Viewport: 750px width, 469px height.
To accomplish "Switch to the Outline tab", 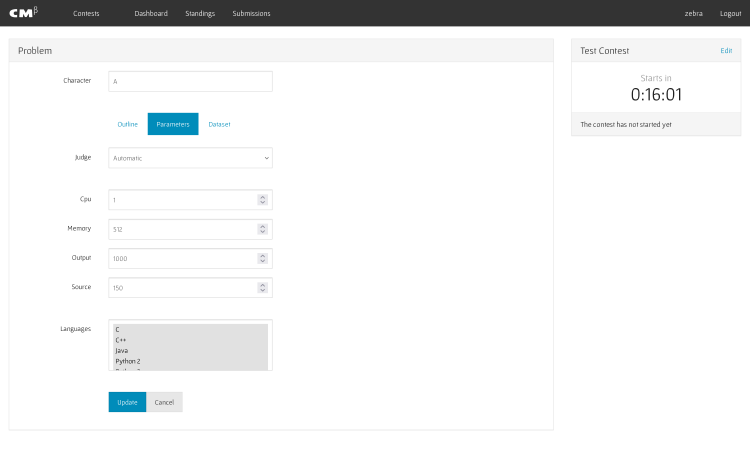I will (127, 124).
